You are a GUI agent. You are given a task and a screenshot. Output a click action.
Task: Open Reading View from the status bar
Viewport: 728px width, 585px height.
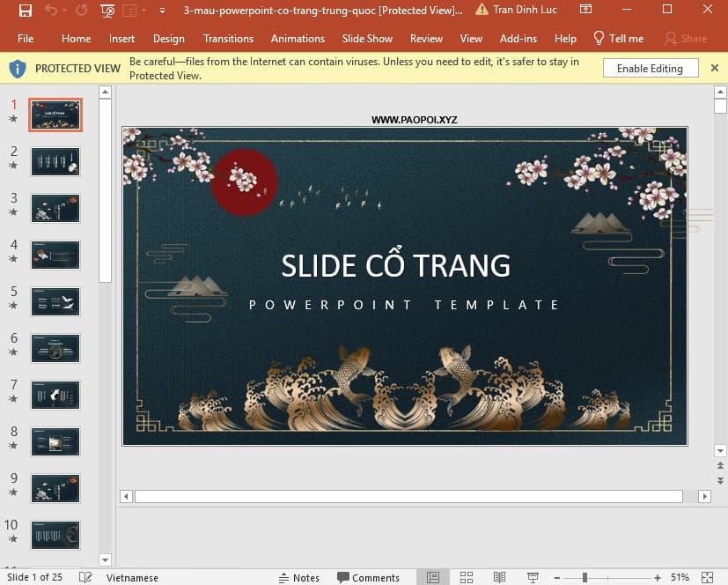tap(499, 577)
